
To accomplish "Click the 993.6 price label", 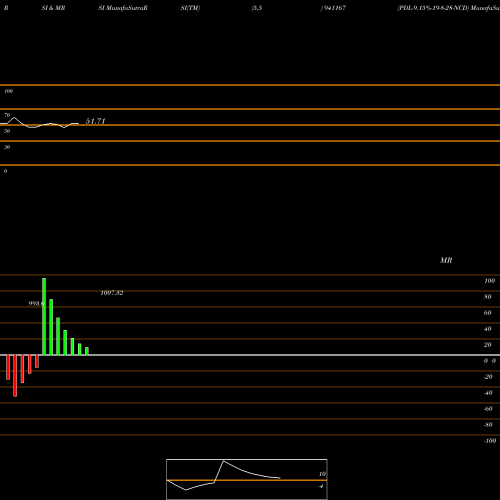I will coord(36,303).
